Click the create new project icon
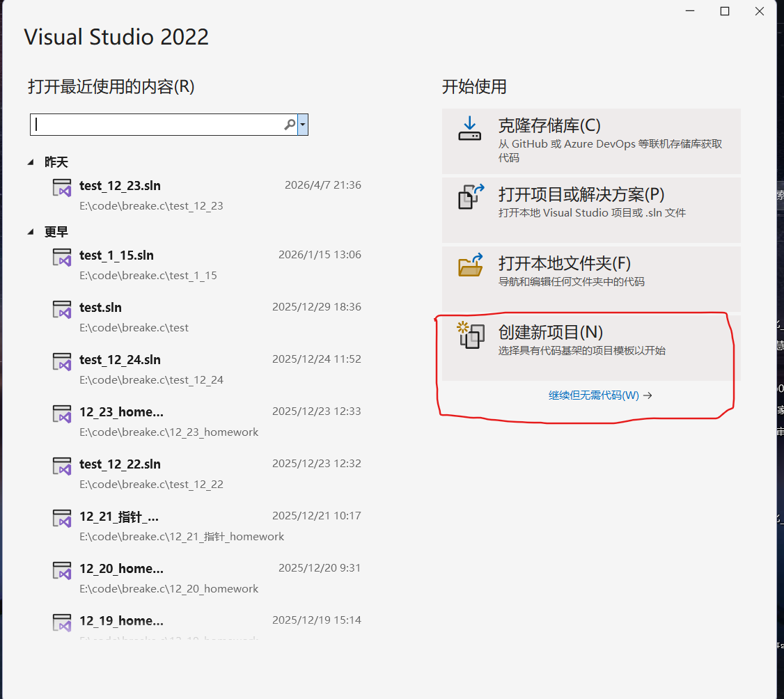 pos(471,335)
